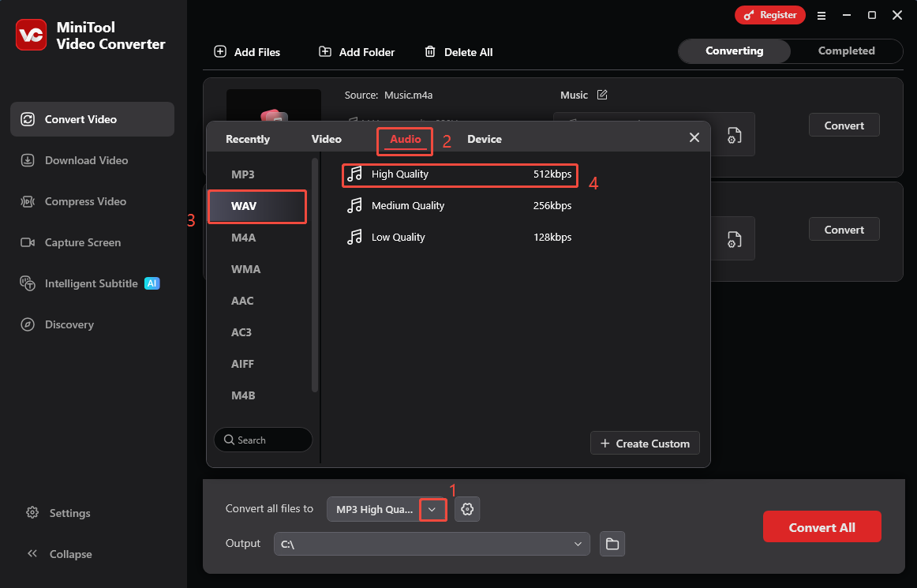
Task: Delete All files using the trash icon
Action: (431, 51)
